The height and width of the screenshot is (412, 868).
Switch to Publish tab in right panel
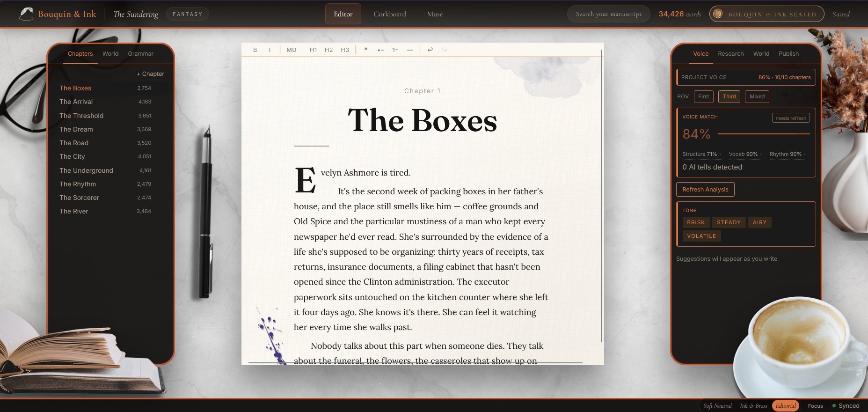[788, 54]
